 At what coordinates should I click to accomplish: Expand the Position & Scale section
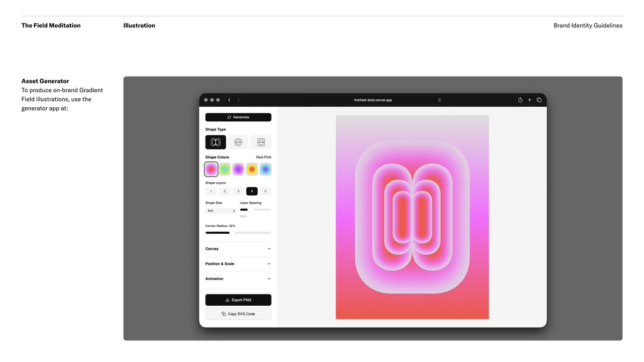pos(238,264)
